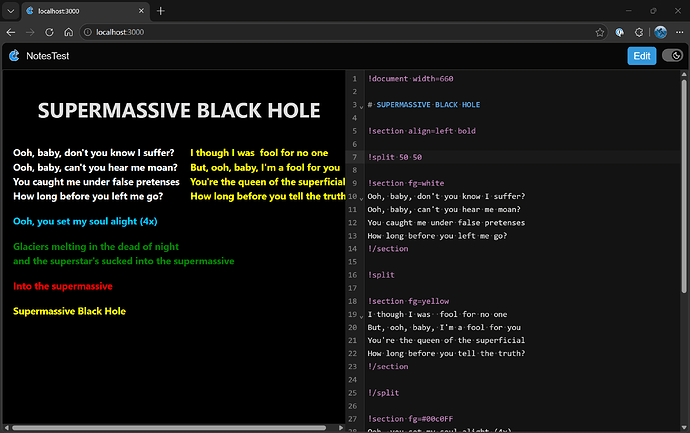
Task: Click the '!/section' line 14 in editor
Action: click(388, 249)
